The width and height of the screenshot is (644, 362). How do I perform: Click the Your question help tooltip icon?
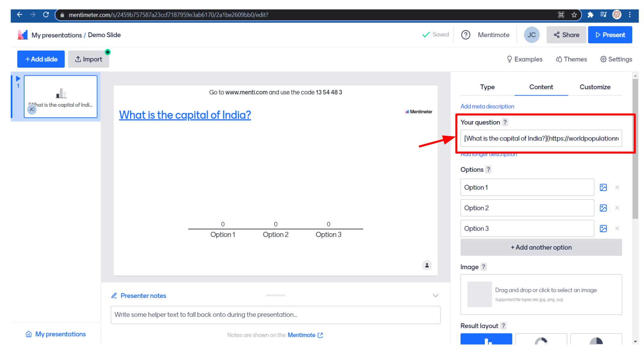click(505, 122)
